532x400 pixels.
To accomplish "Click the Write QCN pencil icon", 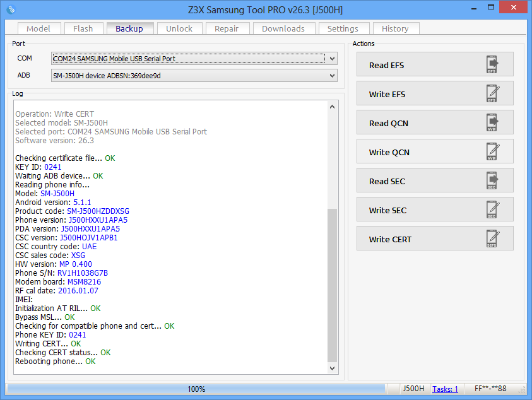I will coord(493,151).
